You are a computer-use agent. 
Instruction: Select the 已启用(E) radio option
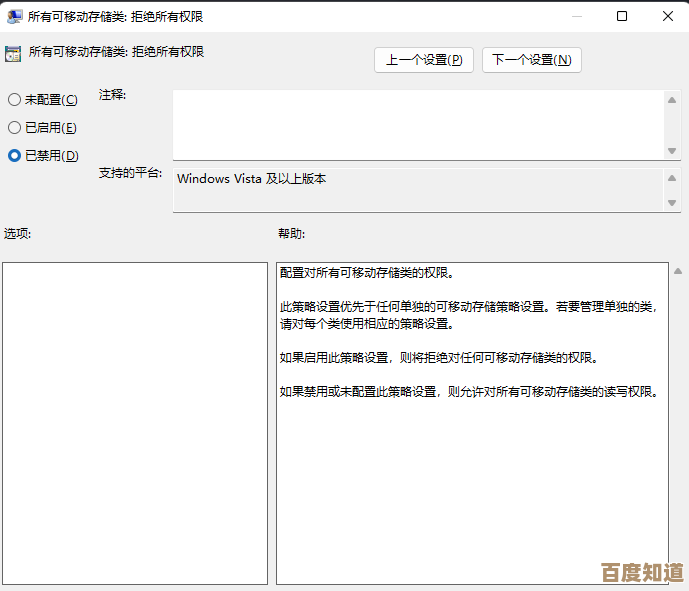[x=14, y=128]
